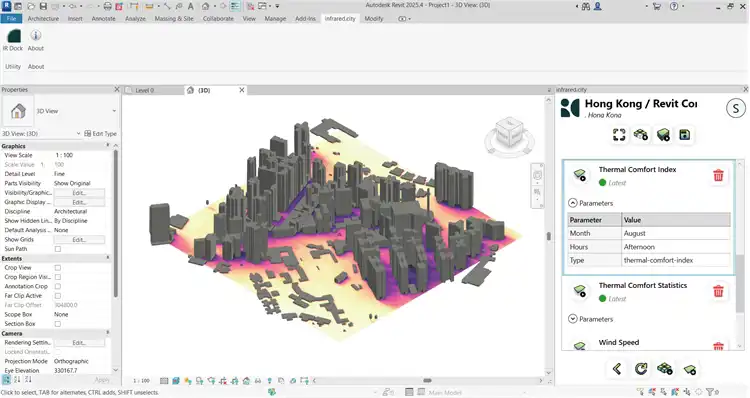Image resolution: width=750 pixels, height=398 pixels.
Task: Collapse the Graphics section in Properties
Action: (108, 145)
